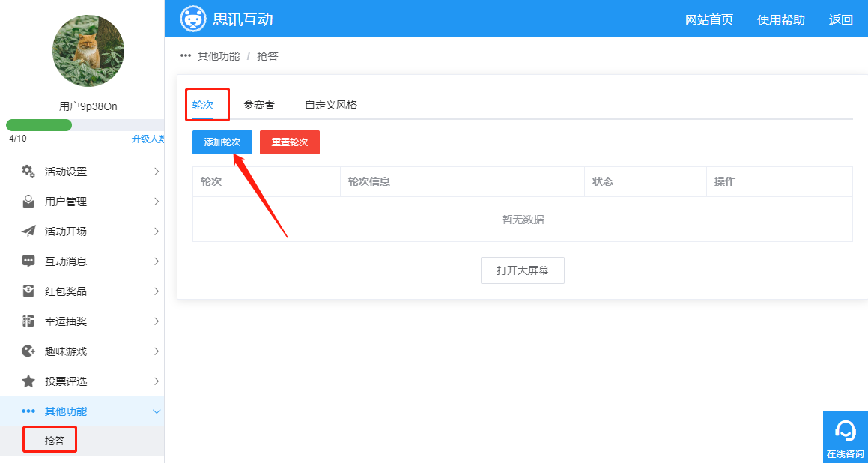Expand the 活动开场 chevron

[x=157, y=231]
